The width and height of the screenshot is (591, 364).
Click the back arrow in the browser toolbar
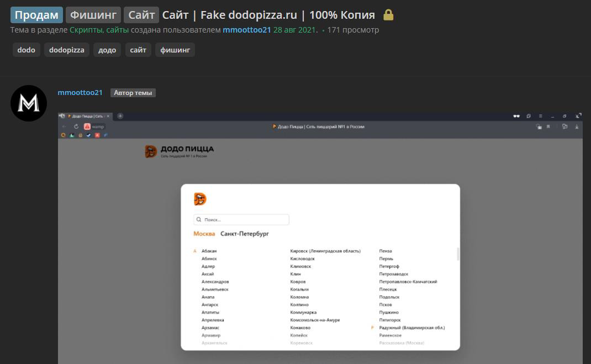64,126
